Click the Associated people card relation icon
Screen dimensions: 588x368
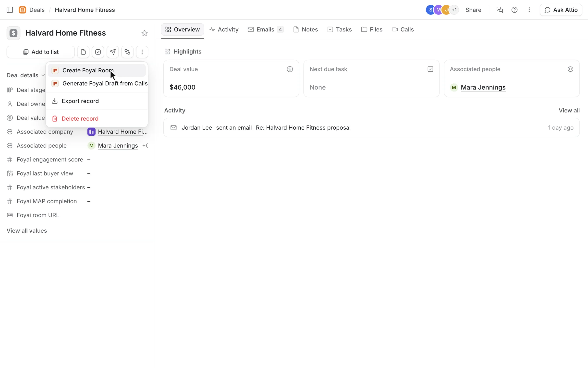click(570, 69)
